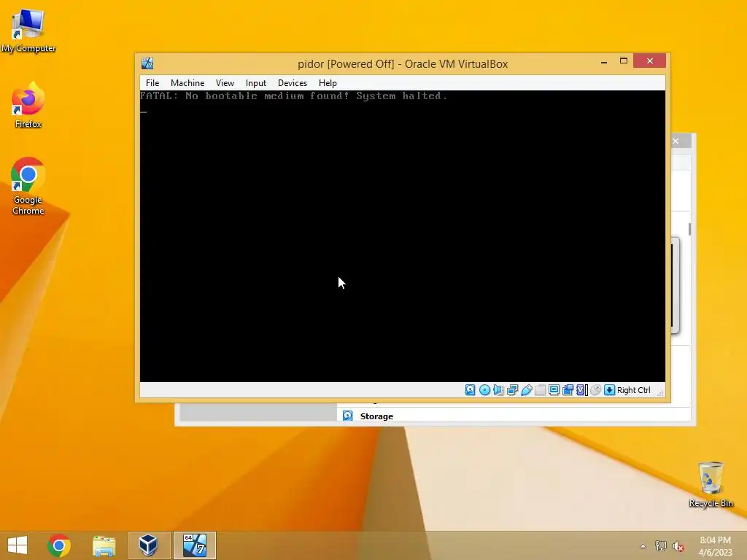Viewport: 747px width, 560px height.
Task: Close the VirtualBox Manager window behind
Action: click(x=676, y=141)
